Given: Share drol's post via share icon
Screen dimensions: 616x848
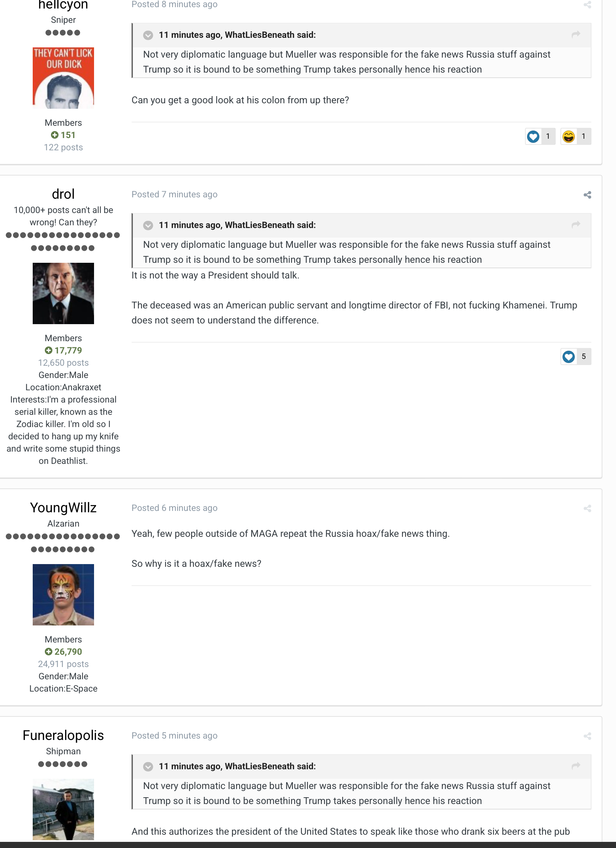Looking at the screenshot, I should (x=587, y=195).
